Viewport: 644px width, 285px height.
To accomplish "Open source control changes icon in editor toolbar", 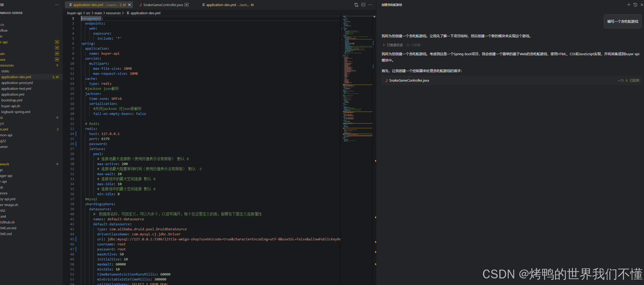I will tap(356, 5).
